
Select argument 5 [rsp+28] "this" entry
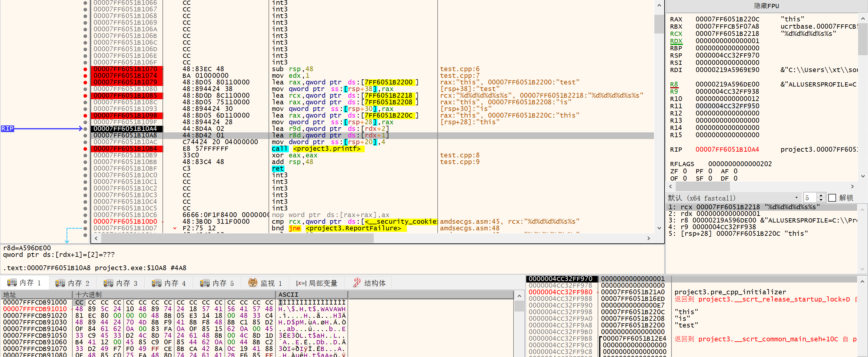click(762, 234)
